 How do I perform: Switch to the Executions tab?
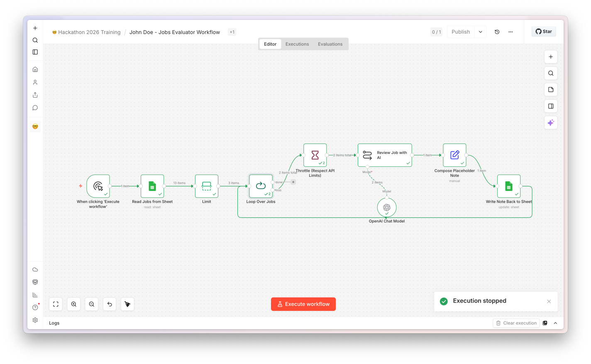click(297, 44)
